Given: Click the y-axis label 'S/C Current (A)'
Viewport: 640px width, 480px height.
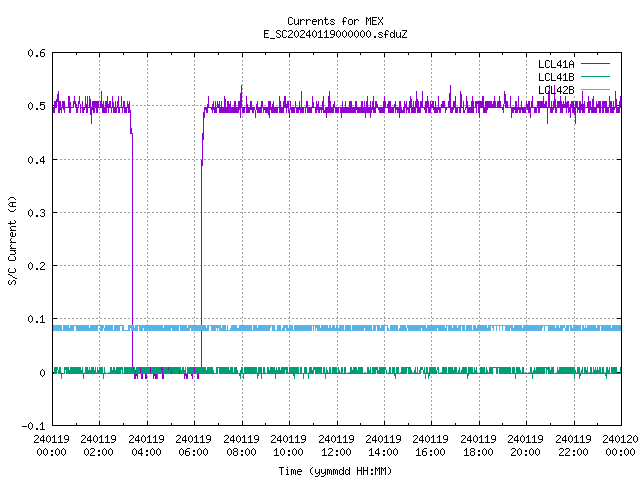Looking at the screenshot, I should [12, 241].
